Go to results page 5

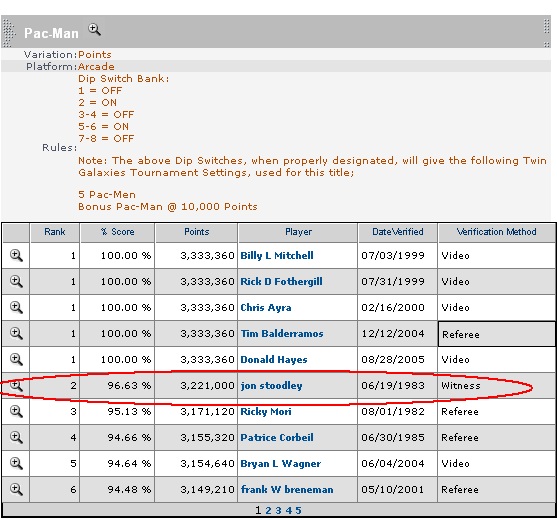pos(298,510)
